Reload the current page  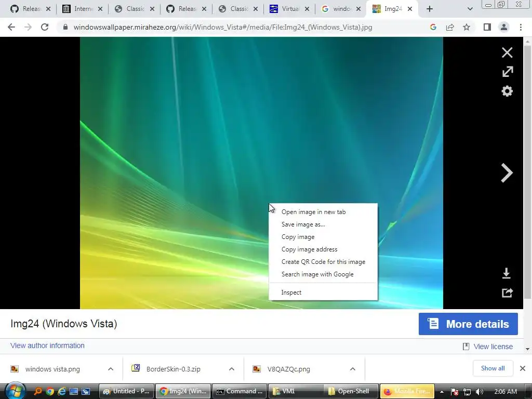pos(45,27)
